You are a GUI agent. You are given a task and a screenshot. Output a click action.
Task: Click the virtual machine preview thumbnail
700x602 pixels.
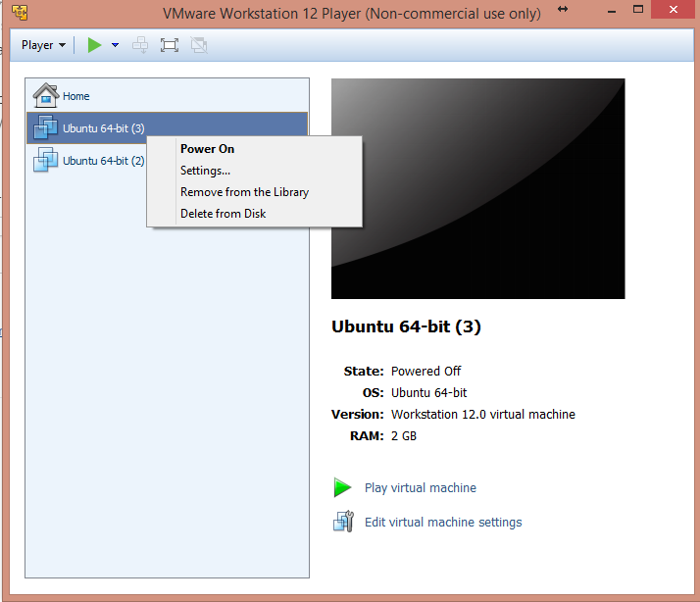tap(478, 188)
